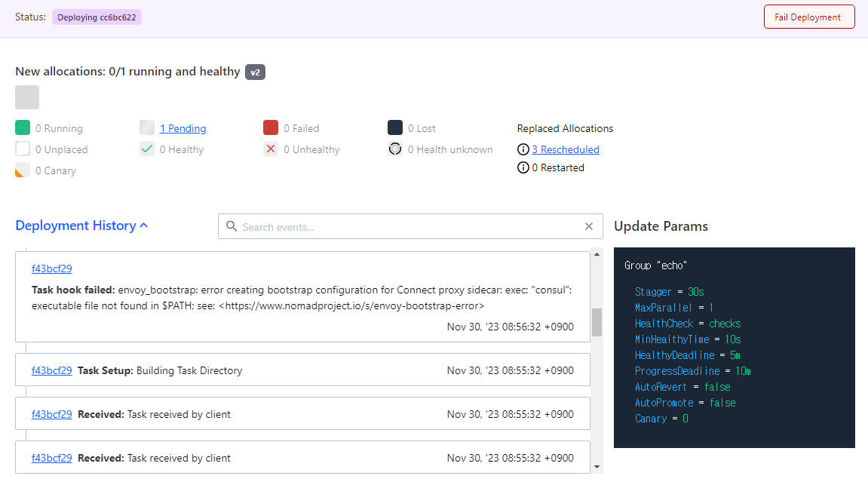Click the Fail Deployment button
The width and height of the screenshot is (868, 488).
point(808,17)
